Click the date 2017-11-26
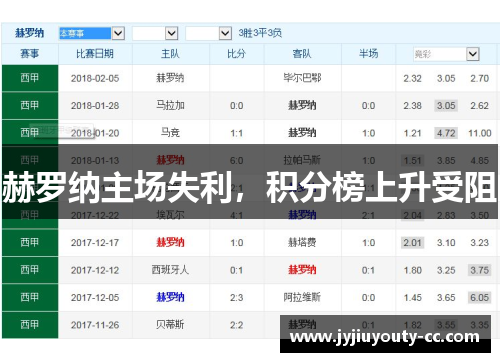Screen dimensions: 500x362 click(95, 325)
